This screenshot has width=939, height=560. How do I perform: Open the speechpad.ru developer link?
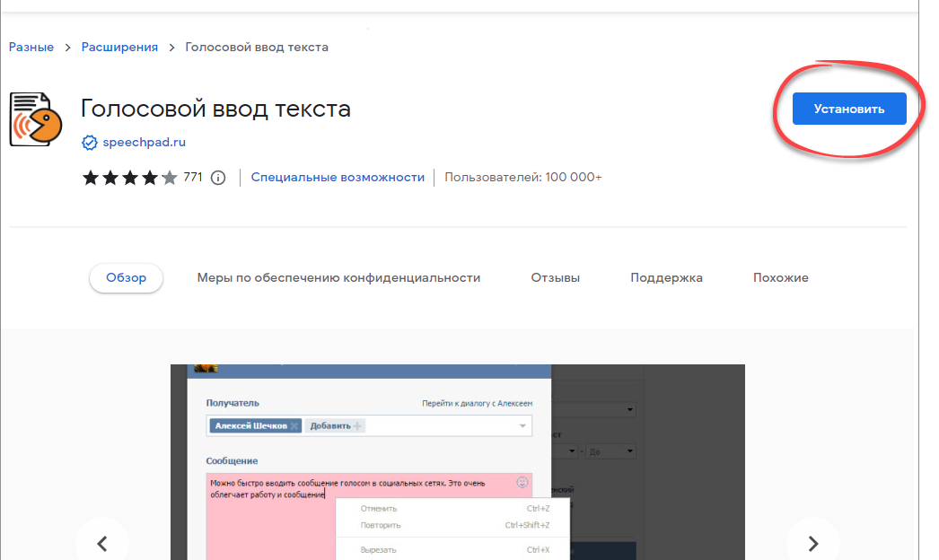[x=145, y=143]
